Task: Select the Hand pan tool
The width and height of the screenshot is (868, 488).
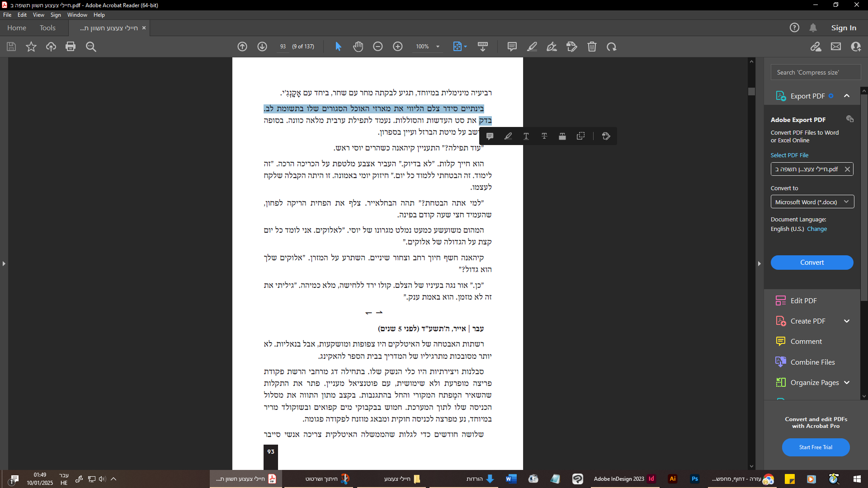Action: pos(358,47)
